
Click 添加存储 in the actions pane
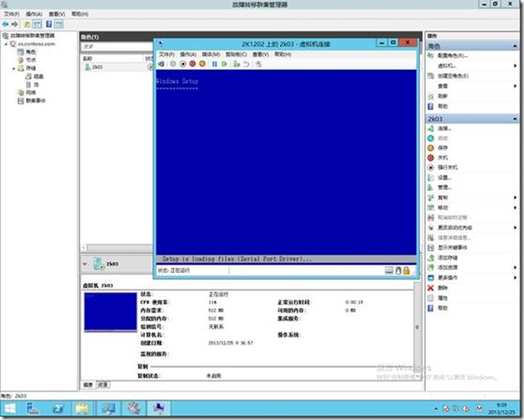point(448,258)
